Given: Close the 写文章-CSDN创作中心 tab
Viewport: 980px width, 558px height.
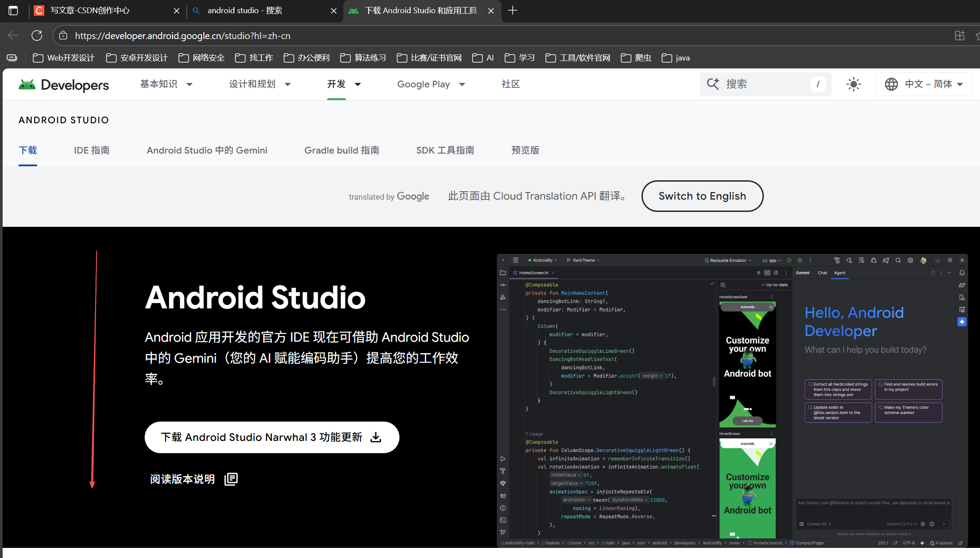Looking at the screenshot, I should click(x=176, y=11).
